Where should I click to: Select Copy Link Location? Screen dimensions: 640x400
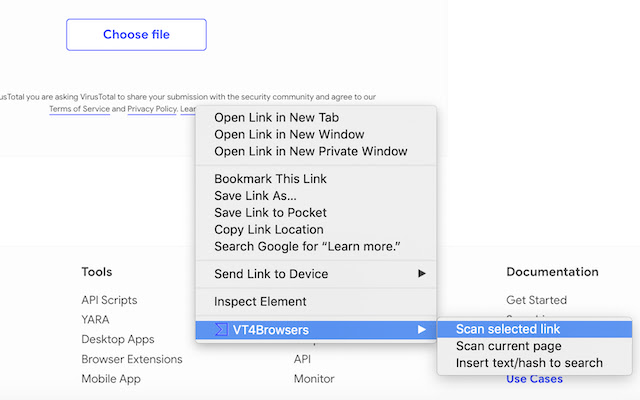270,230
